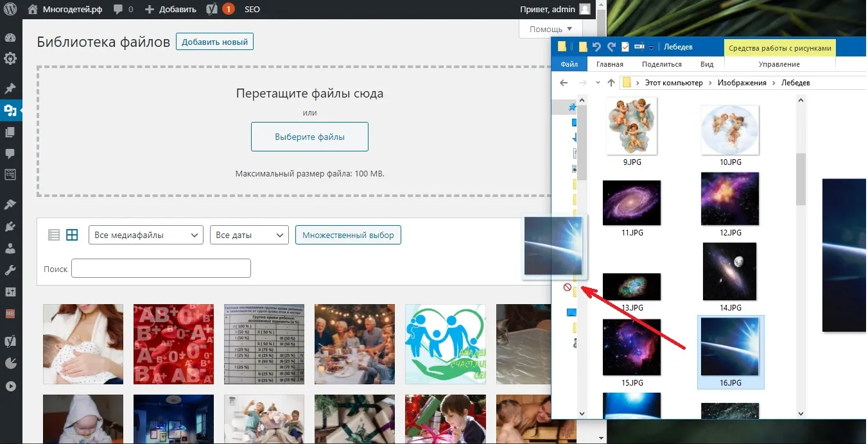This screenshot has height=444, width=868.
Task: Click Rename icon in Explorer quick access toolbar
Action: point(639,47)
